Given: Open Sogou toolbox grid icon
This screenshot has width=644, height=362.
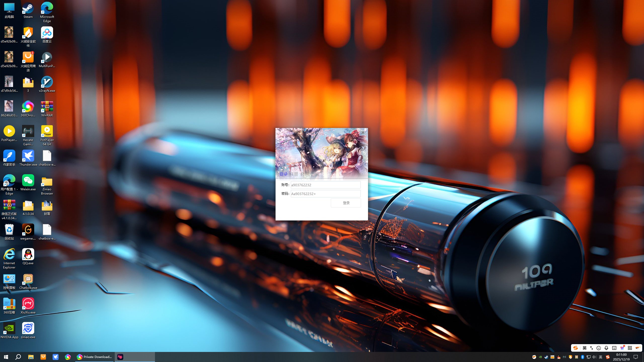Looking at the screenshot, I should click(x=630, y=348).
